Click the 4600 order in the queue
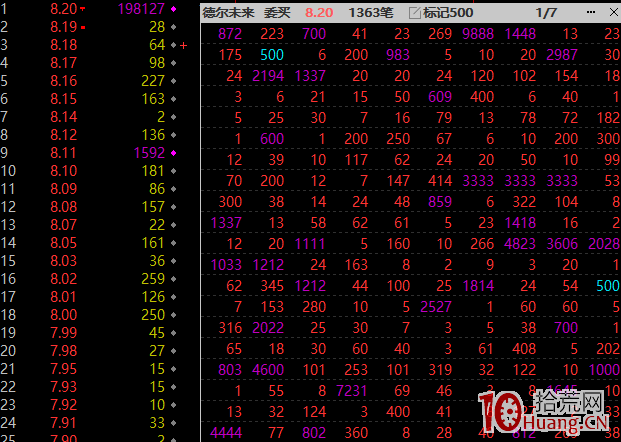Viewport: 621px width, 442px height. [x=268, y=370]
